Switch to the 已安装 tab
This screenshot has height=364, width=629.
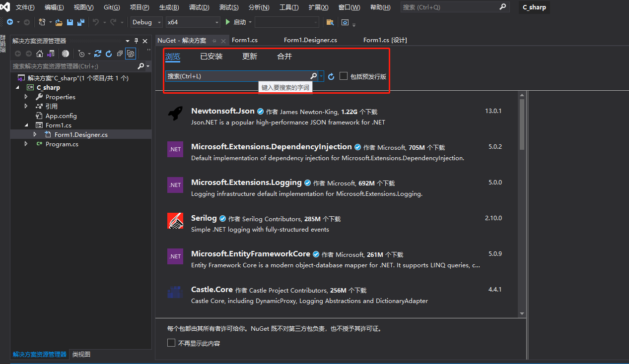tap(211, 57)
